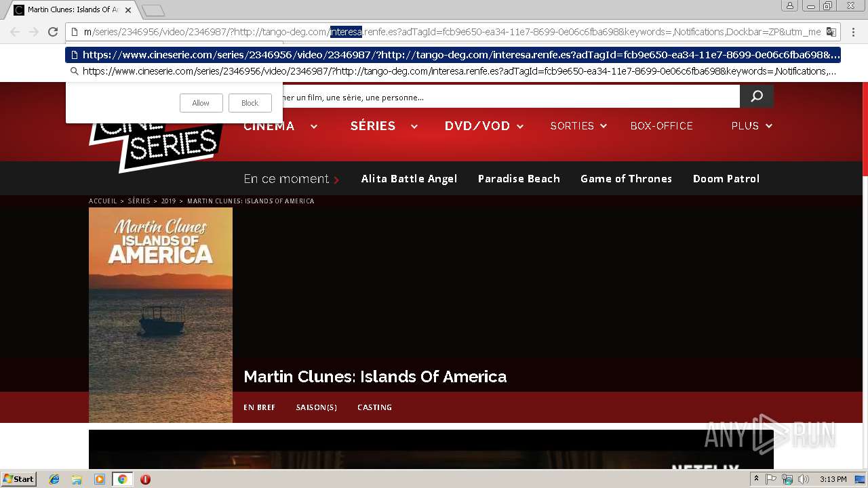Allow notifications in the permission popup
The width and height of the screenshot is (868, 488).
201,103
